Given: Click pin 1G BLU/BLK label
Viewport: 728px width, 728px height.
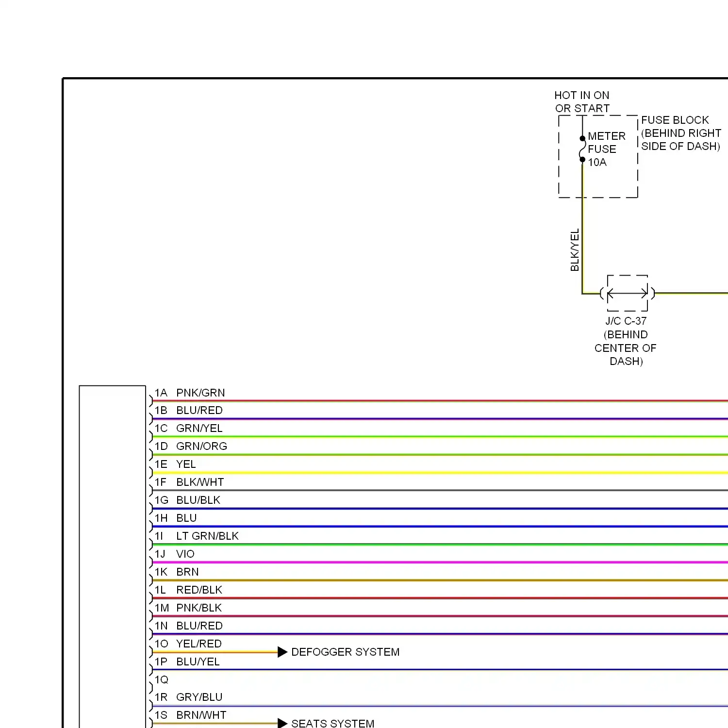Looking at the screenshot, I should [187, 500].
